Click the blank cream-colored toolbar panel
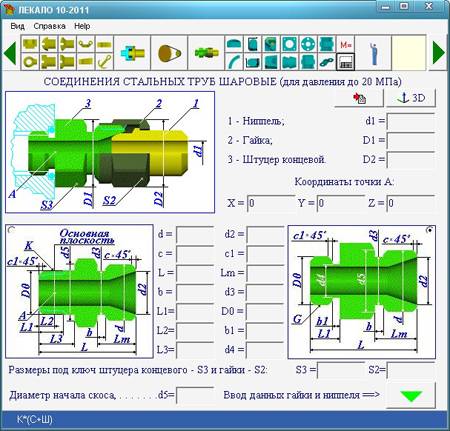This screenshot has width=450, height=431. [409, 53]
